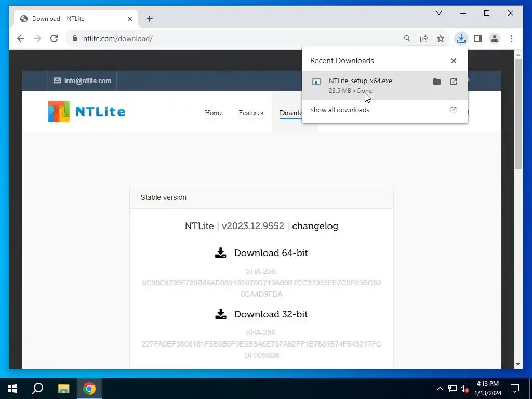
Task: Toggle the Chrome downloads toolbar icon
Action: pyautogui.click(x=461, y=38)
